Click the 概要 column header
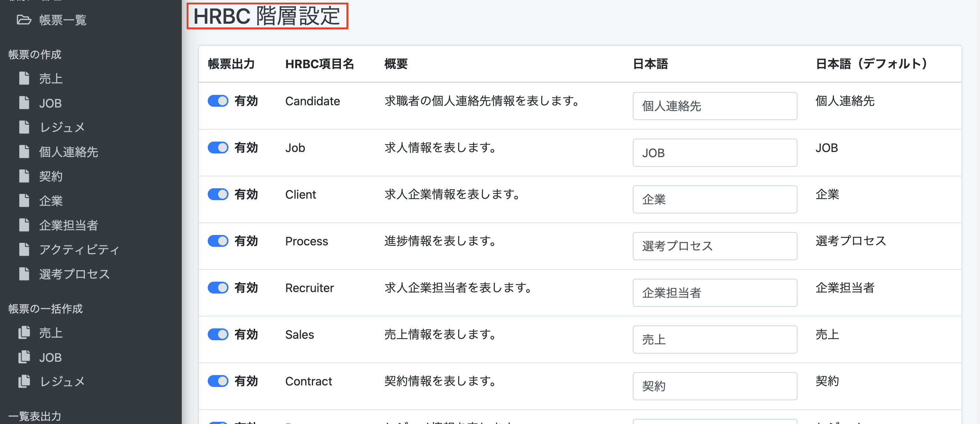The height and width of the screenshot is (424, 980). coord(396,64)
